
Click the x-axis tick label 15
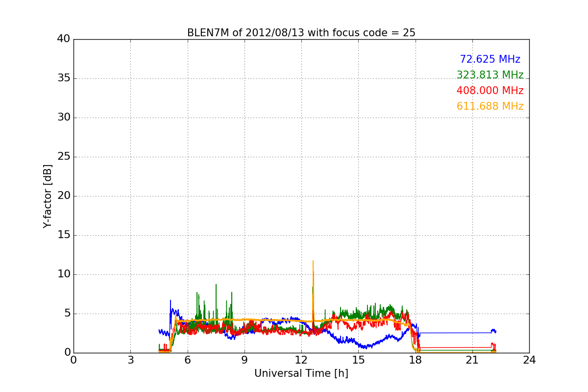click(358, 360)
